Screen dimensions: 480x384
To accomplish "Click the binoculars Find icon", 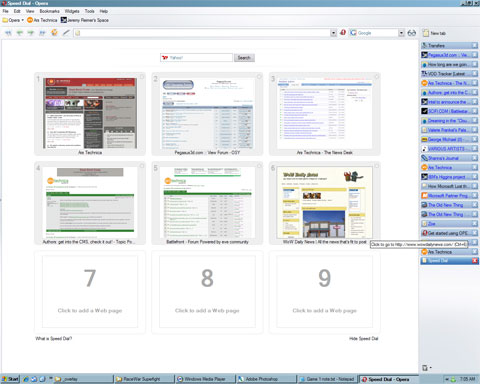I will coord(412,33).
